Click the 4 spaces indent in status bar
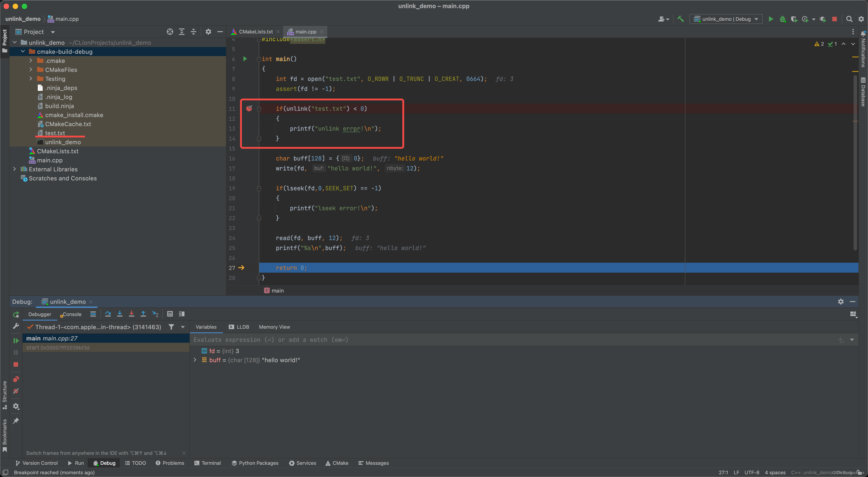The height and width of the screenshot is (477, 868). pos(775,472)
